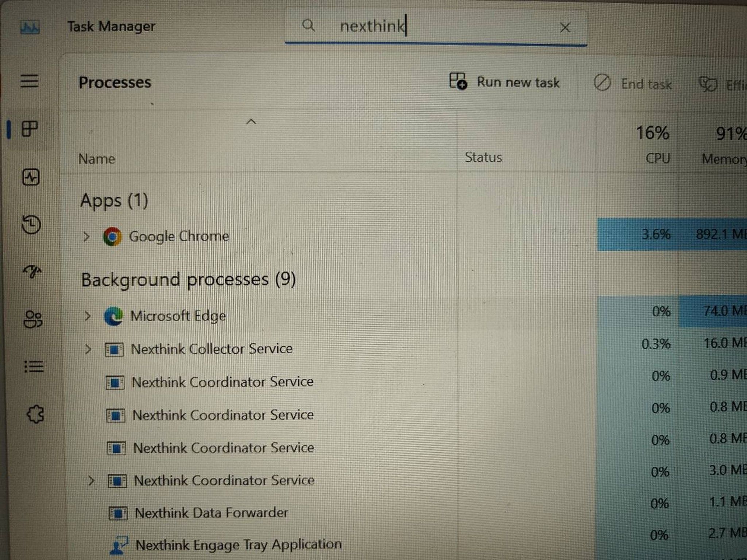This screenshot has height=560, width=747.
Task: Click Engage Tray Application's 2.7 MB memory value
Action: [x=727, y=533]
